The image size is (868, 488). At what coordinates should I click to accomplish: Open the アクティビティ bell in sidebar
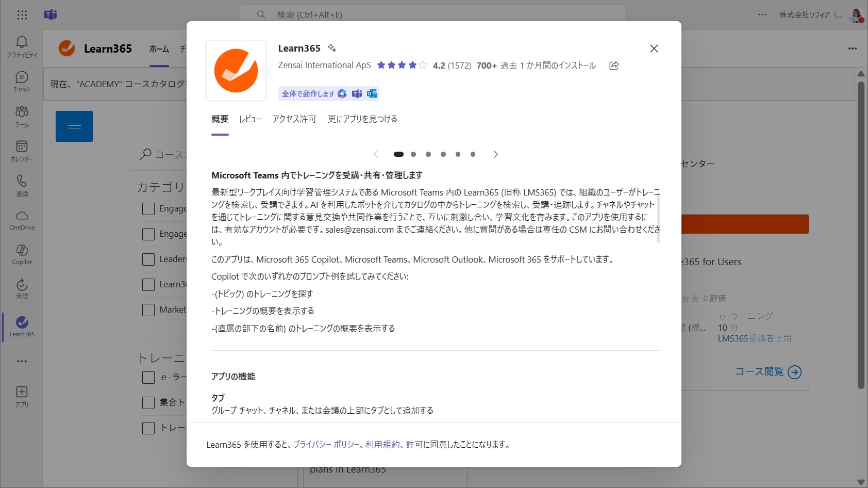[22, 46]
